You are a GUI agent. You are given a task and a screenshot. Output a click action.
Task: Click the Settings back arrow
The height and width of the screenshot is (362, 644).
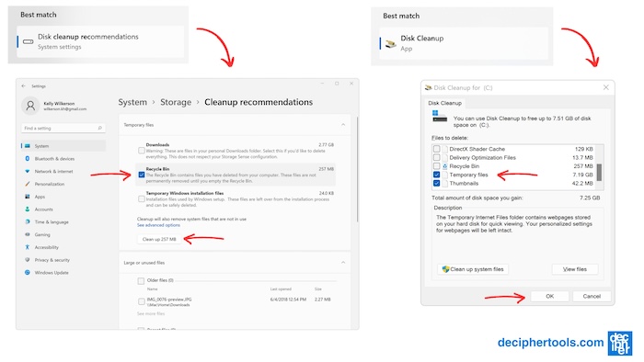click(23, 86)
